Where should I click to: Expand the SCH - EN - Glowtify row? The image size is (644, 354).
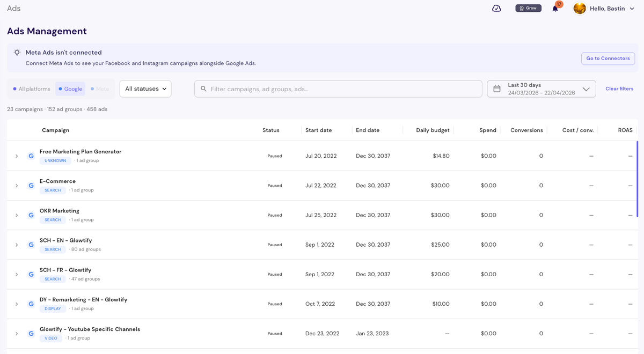[17, 245]
